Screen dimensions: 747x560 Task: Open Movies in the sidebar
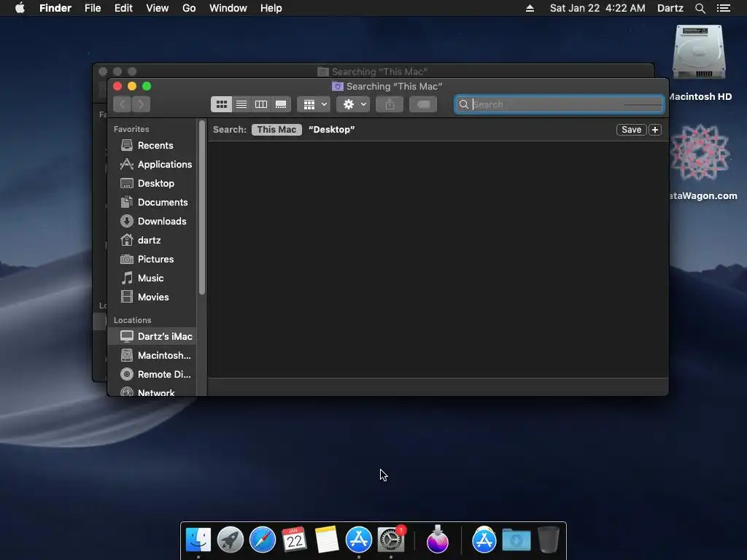pos(152,297)
